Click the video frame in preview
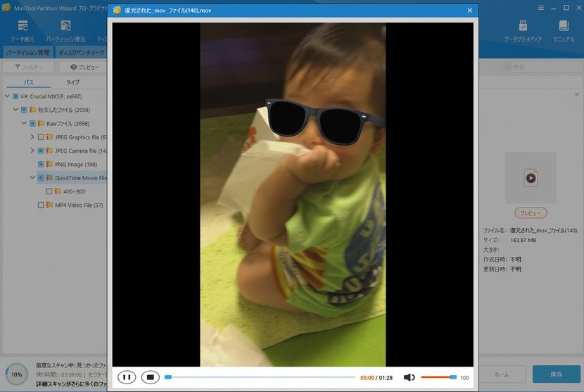584x392 pixels. (293, 194)
